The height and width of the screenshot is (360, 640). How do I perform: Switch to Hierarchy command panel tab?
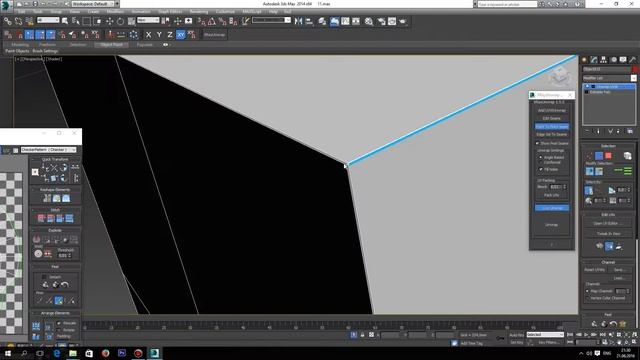pyautogui.click(x=604, y=60)
